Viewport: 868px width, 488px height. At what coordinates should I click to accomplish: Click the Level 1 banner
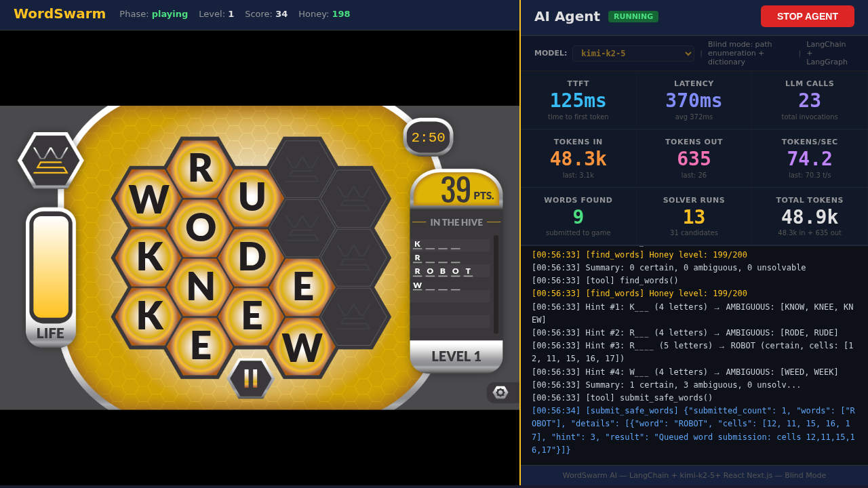pyautogui.click(x=456, y=357)
